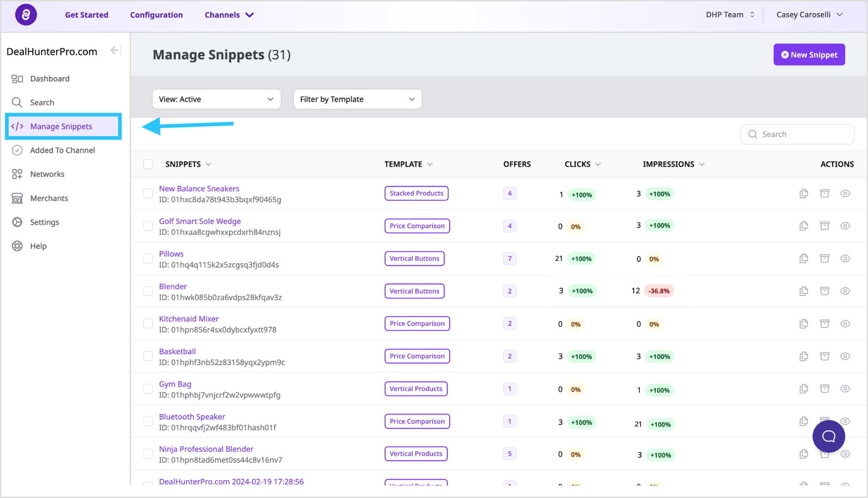
Task: Go to Networks in the sidebar
Action: pyautogui.click(x=47, y=174)
